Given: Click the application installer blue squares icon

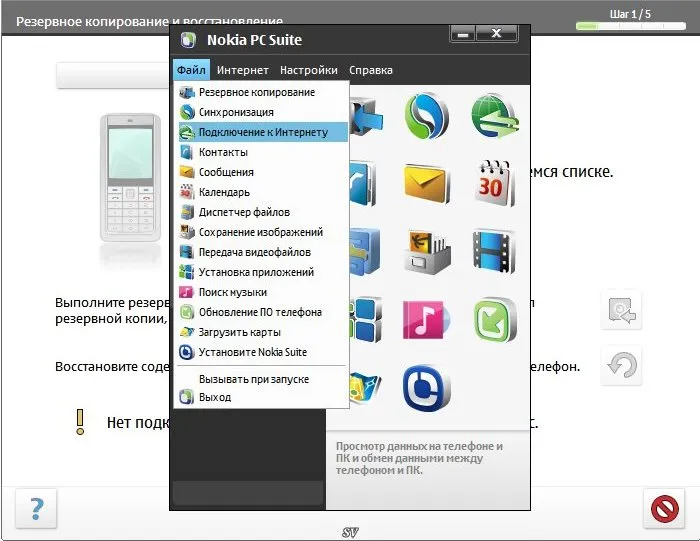Looking at the screenshot, I should click(366, 320).
